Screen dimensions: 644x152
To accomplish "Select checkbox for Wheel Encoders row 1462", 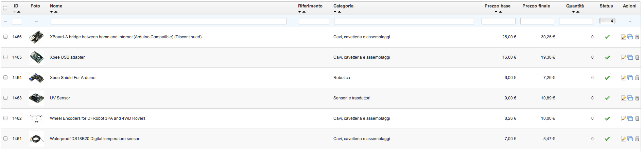I will pyautogui.click(x=5, y=118).
